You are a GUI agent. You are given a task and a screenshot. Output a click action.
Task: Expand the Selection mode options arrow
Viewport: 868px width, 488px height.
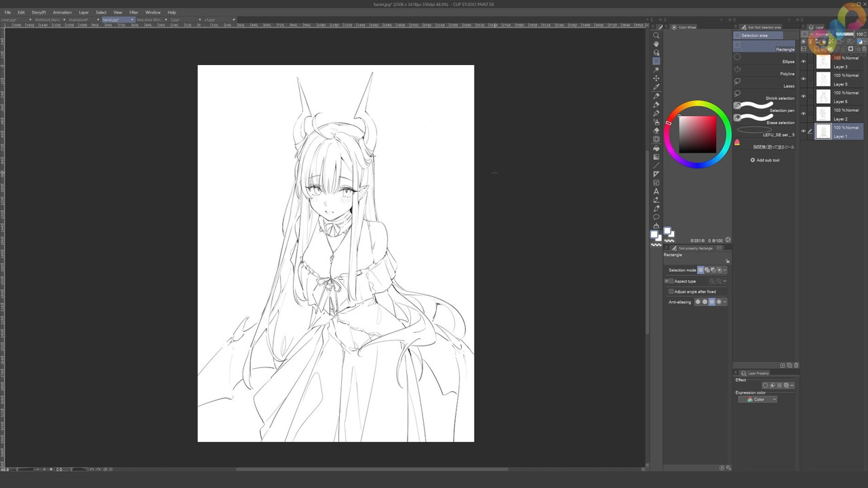(x=725, y=270)
